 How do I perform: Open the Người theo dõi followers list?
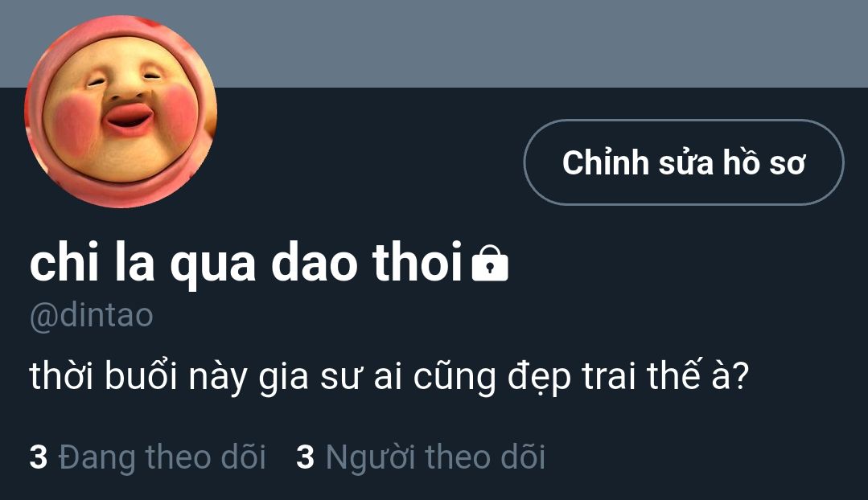tap(422, 457)
